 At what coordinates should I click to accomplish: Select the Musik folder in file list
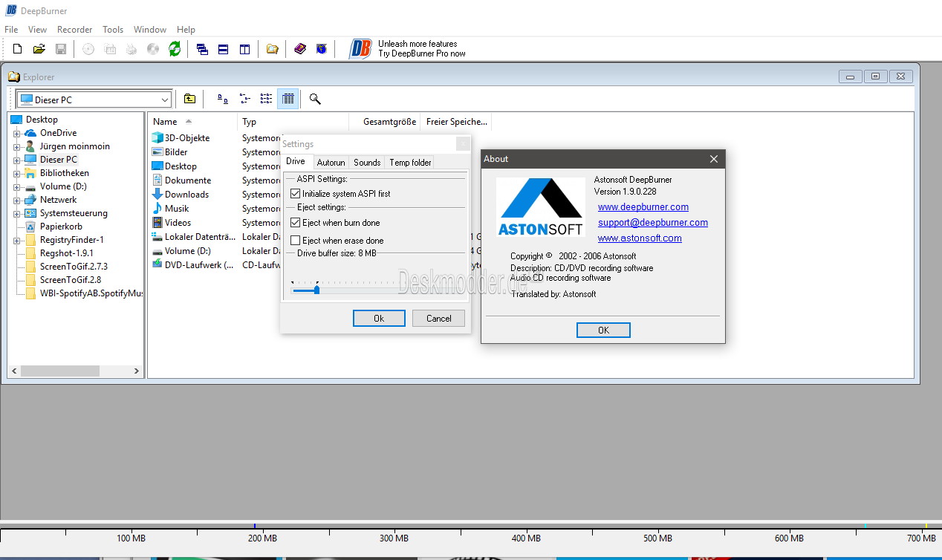[x=171, y=209]
